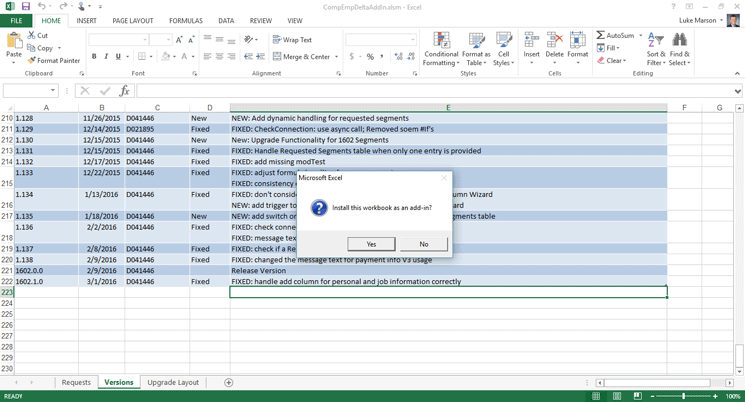Click the Redo arrow icon
The height and width of the screenshot is (402, 745).
63,6
